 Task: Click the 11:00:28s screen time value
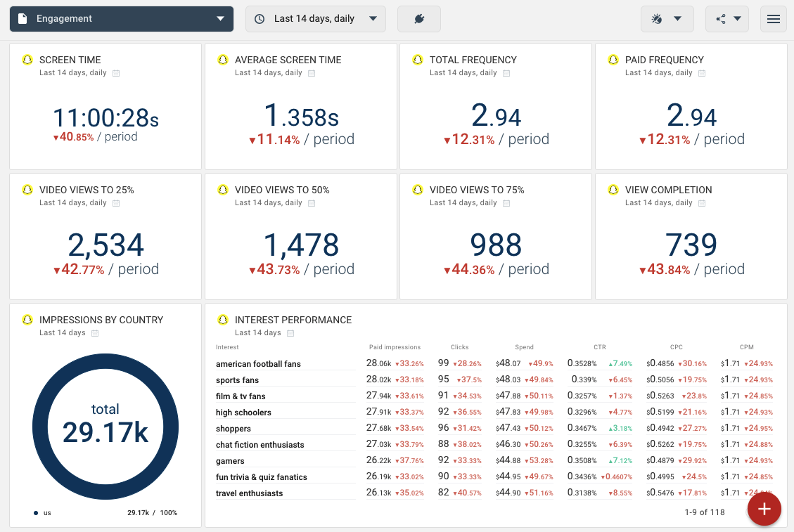[105, 118]
